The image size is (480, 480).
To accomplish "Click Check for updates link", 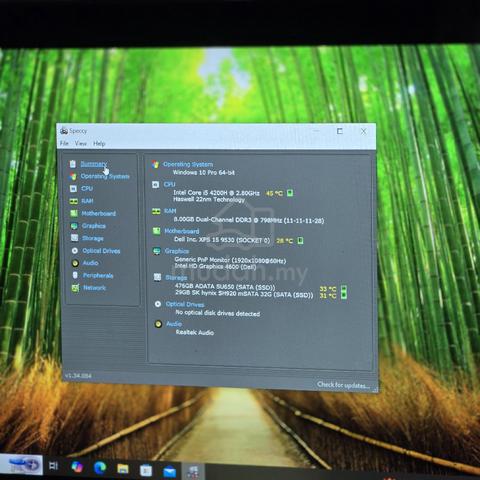I will click(343, 385).
